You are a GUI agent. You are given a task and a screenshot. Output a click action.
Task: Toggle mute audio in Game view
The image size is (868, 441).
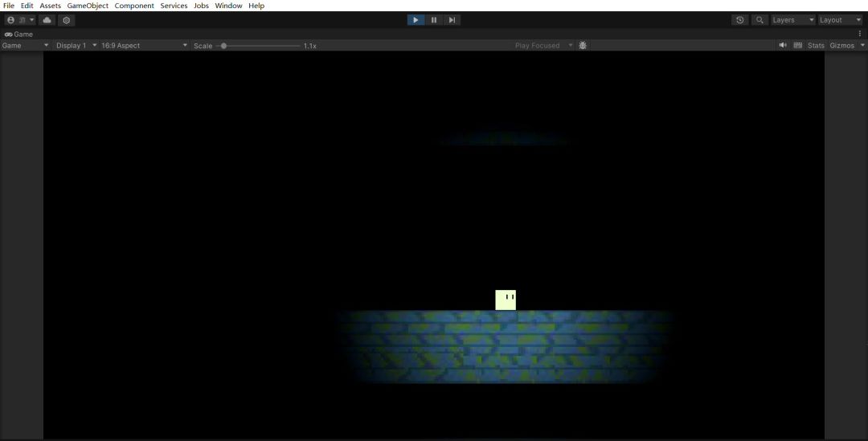tap(783, 46)
